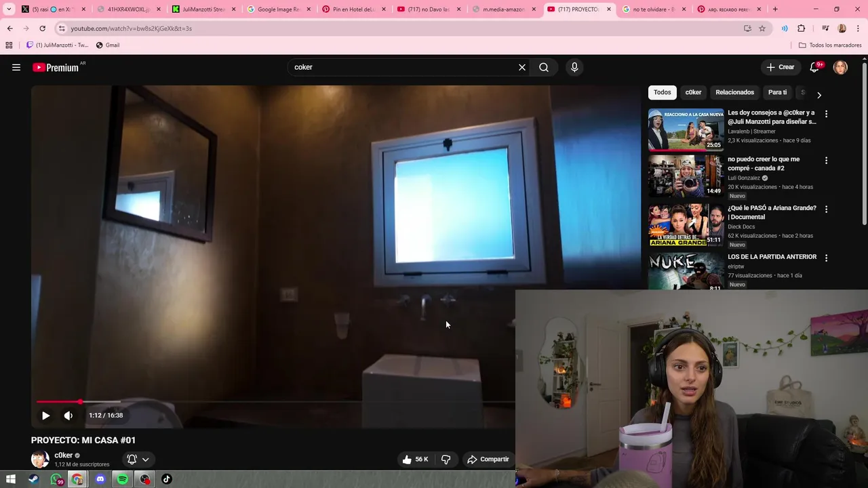Switch to Pin en Hotel Pinterest tab

coord(353,9)
